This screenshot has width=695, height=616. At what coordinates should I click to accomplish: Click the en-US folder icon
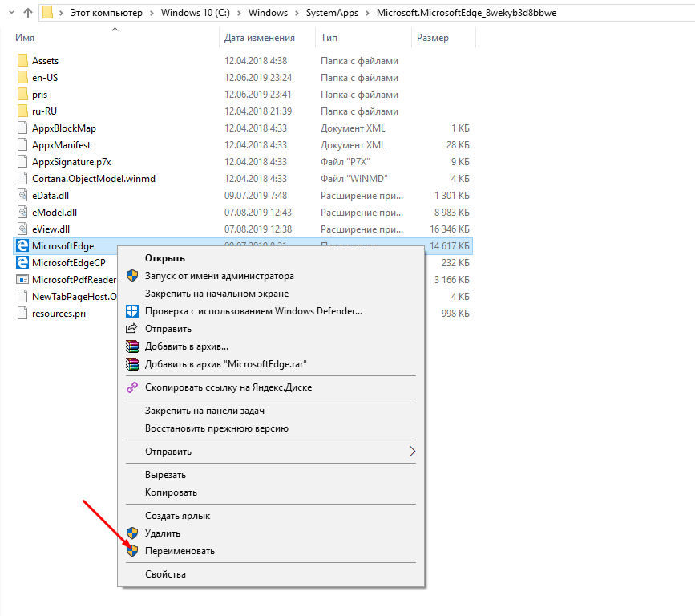[22, 77]
